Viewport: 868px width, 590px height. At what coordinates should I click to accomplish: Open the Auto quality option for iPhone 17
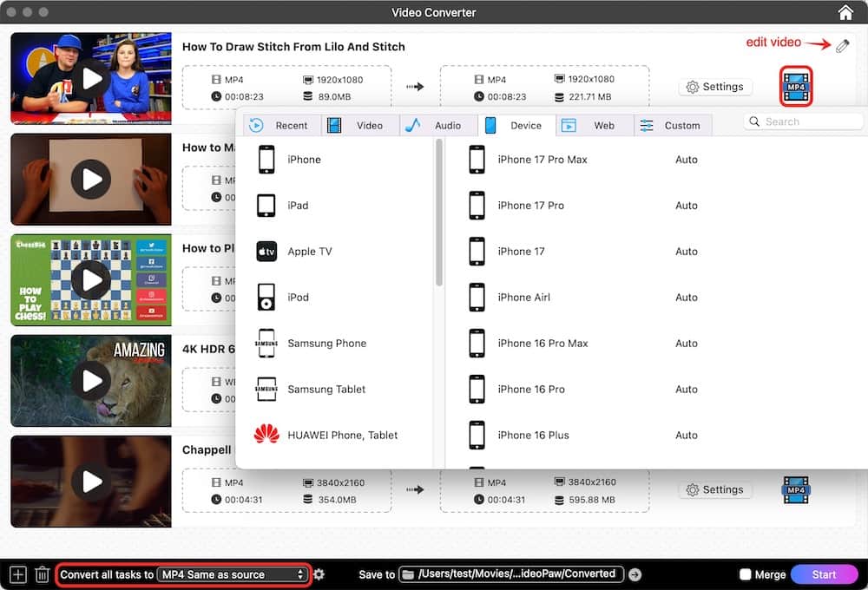(x=687, y=251)
